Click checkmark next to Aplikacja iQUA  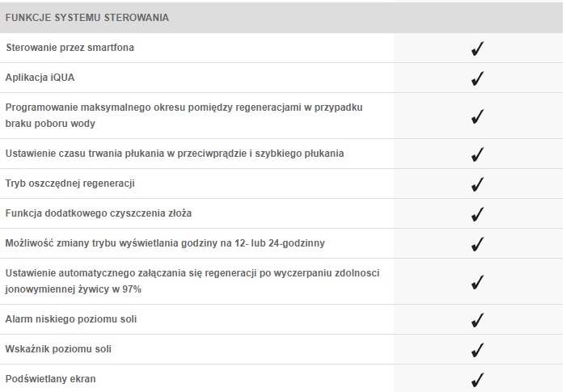(x=477, y=78)
